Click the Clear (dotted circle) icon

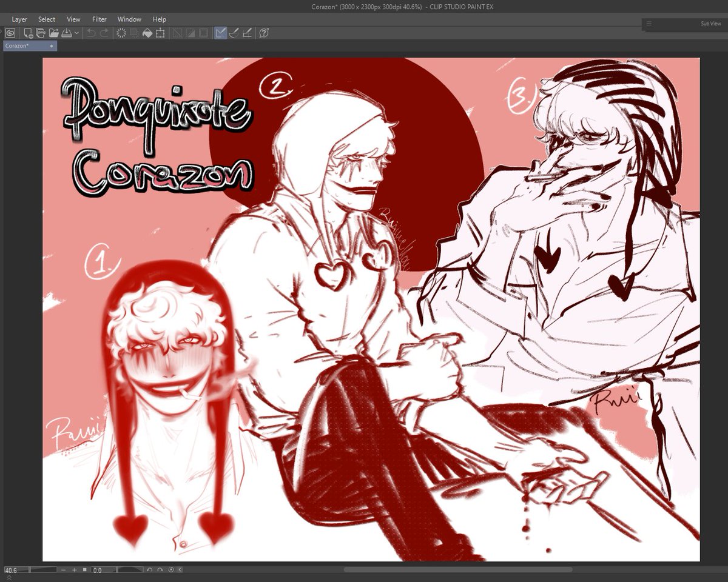point(121,33)
